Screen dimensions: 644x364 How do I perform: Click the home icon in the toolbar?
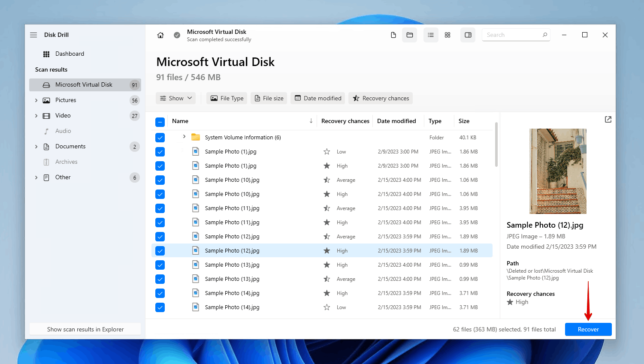[160, 35]
